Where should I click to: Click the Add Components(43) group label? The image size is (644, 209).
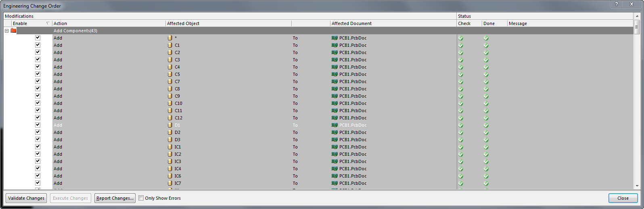(75, 31)
